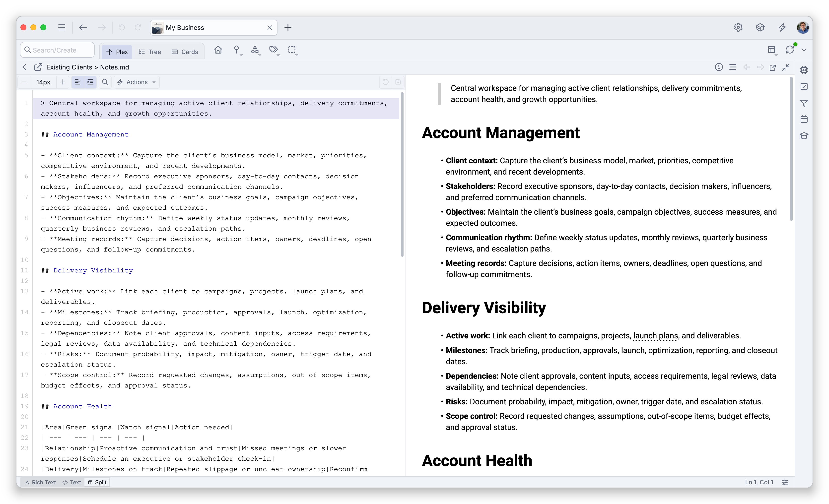Switch to Tree view

coord(150,52)
